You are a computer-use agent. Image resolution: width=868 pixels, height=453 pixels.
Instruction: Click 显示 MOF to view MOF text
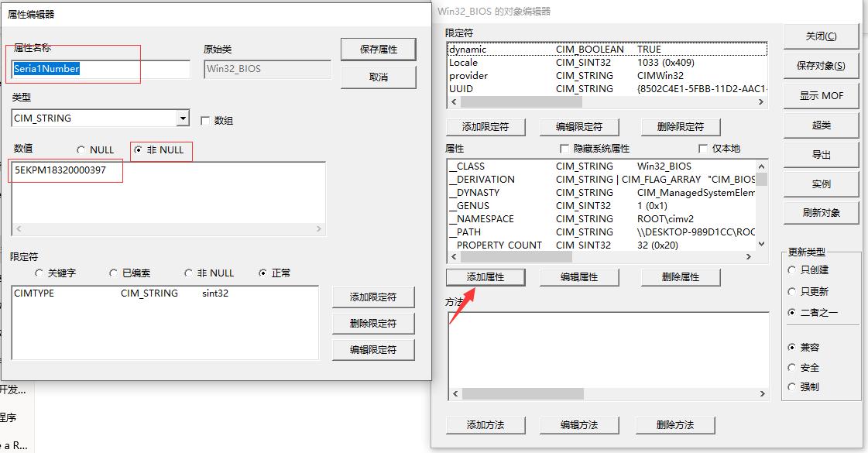pyautogui.click(x=822, y=96)
